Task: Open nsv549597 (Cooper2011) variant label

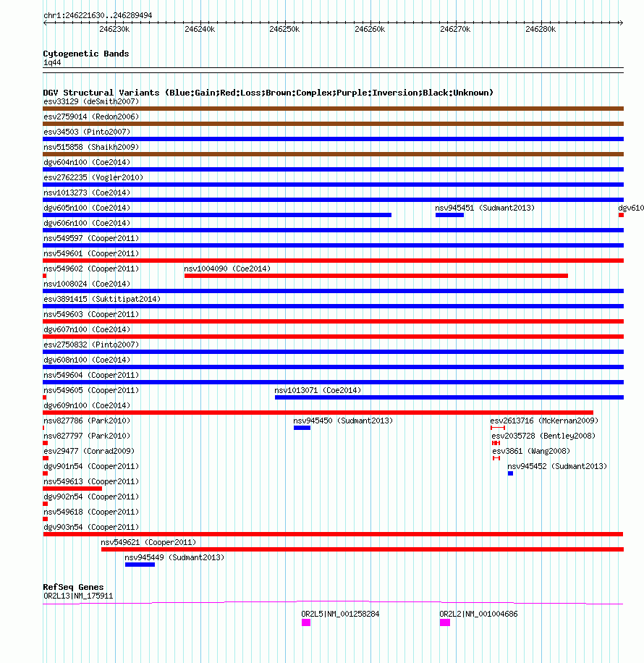Action: pyautogui.click(x=91, y=238)
